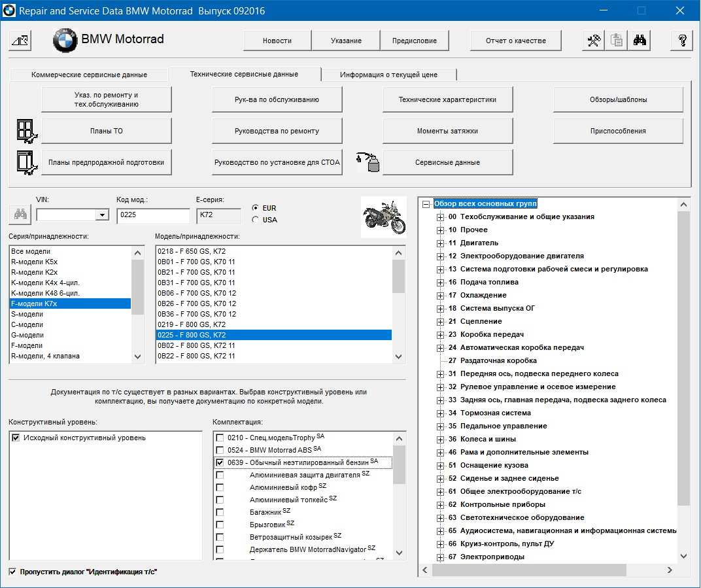The image size is (701, 588).
Task: Switch to Информация о текущей цене tab
Action: [388, 75]
